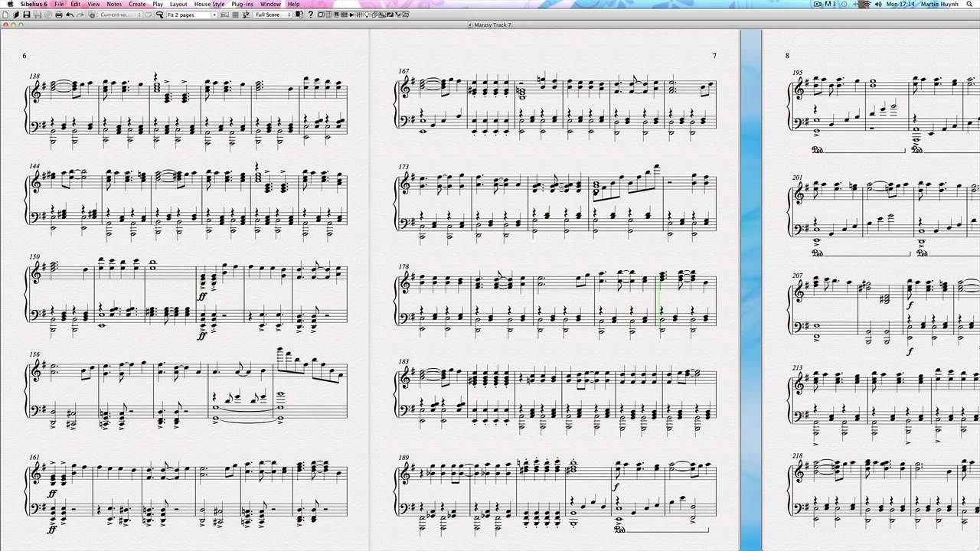Toggle the Keyboard window icon

coord(336,15)
